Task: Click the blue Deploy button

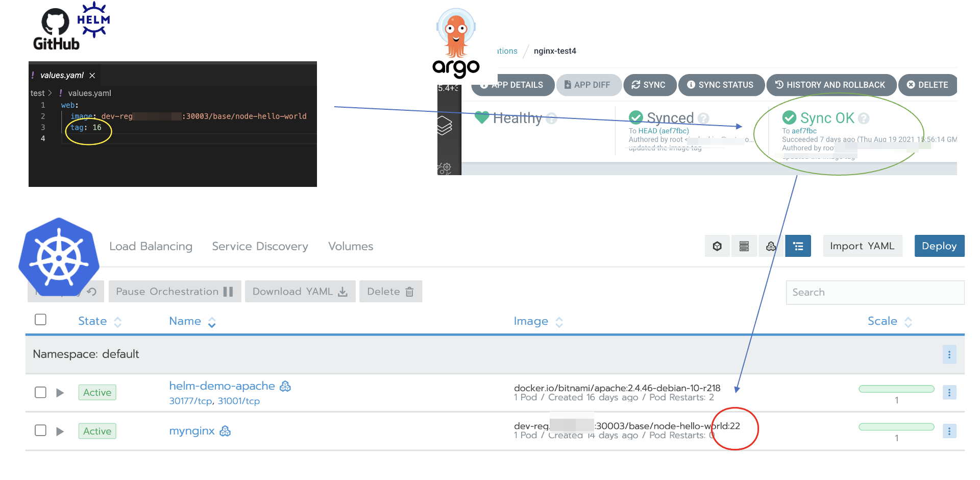Action: click(939, 246)
